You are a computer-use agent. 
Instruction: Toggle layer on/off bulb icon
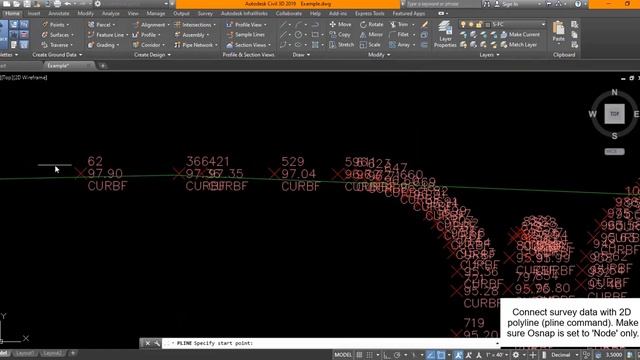pyautogui.click(x=463, y=25)
